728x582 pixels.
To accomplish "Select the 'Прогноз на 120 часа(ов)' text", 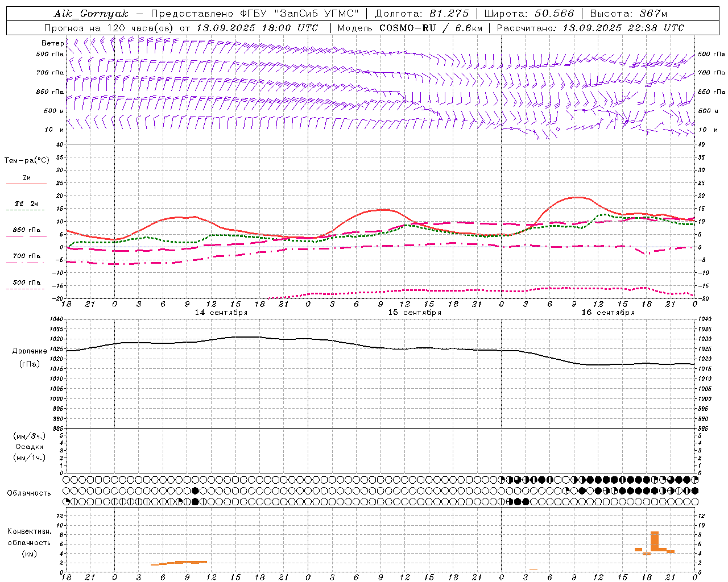I will pyautogui.click(x=109, y=28).
